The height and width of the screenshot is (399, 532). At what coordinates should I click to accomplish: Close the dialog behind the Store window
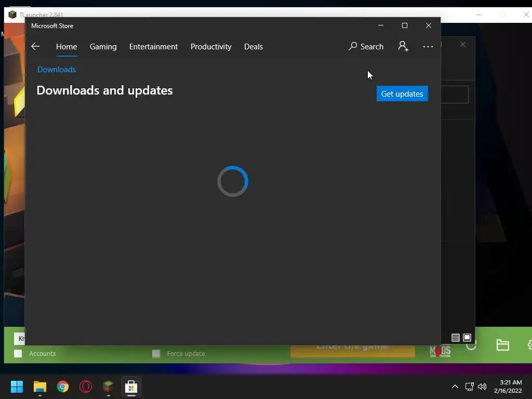(463, 45)
